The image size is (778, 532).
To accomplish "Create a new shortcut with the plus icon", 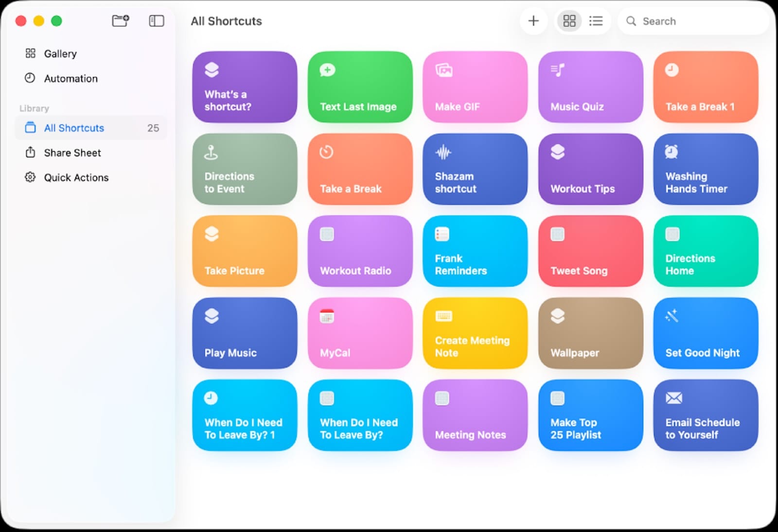I will [533, 21].
